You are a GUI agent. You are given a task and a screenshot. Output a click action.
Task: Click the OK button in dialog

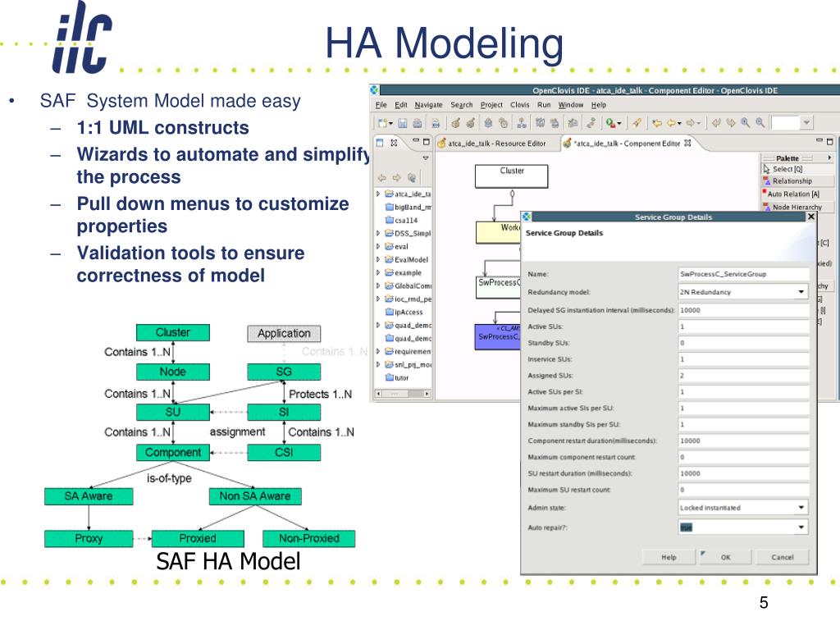coord(725,557)
